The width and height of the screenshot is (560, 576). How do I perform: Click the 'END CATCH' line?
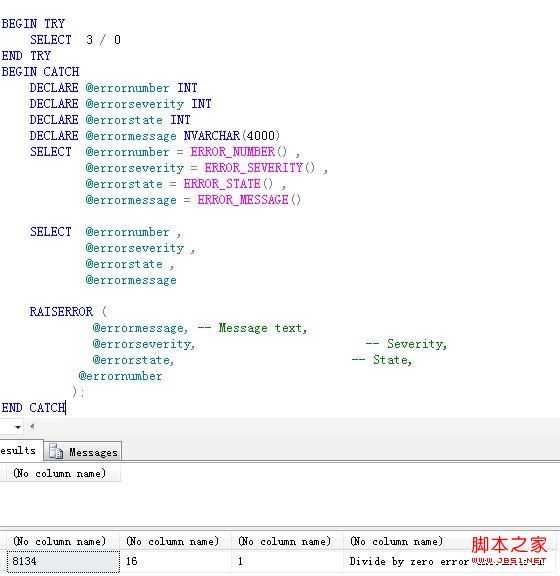33,408
